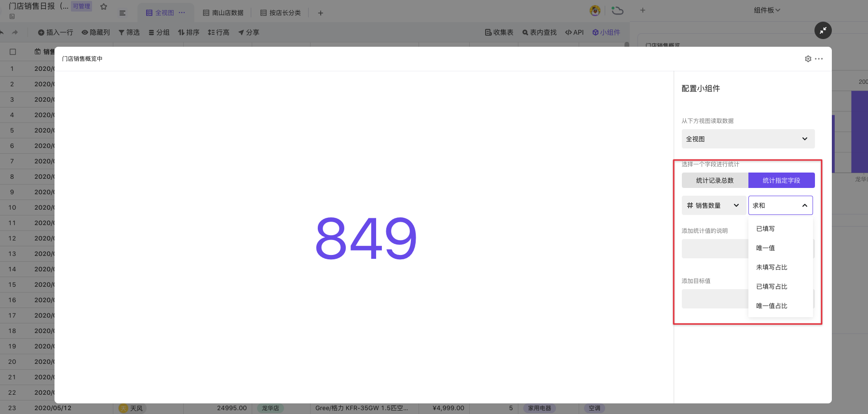Open widget settings gear icon
Viewport: 868px width, 414px height.
pyautogui.click(x=808, y=59)
